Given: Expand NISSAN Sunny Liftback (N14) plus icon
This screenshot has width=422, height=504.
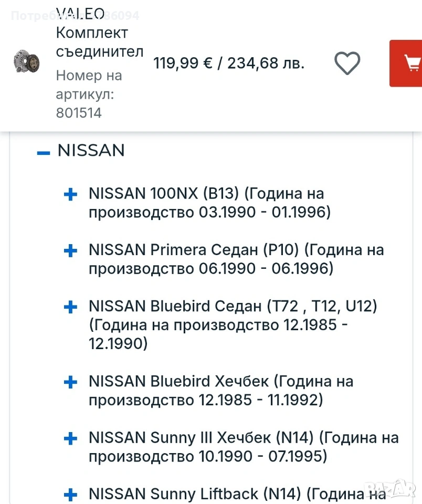Looking at the screenshot, I should 70,494.
